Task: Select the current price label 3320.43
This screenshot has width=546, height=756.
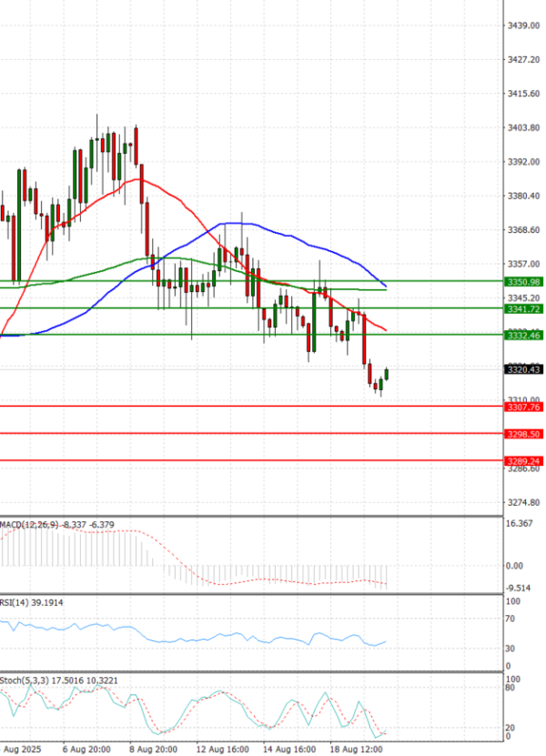Action: click(x=522, y=369)
